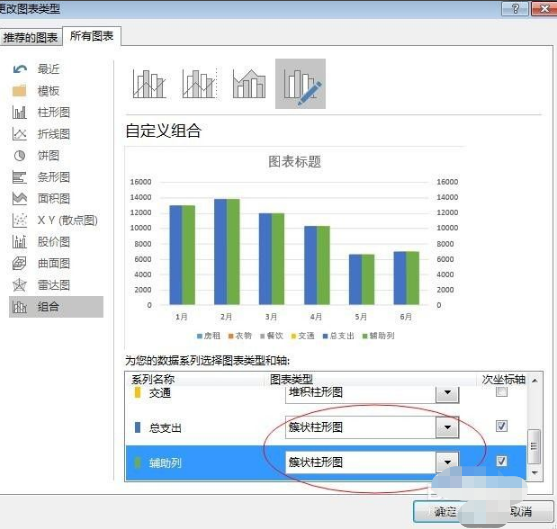The height and width of the screenshot is (529, 557).
Task: Choose the 股价图 stock chart category
Action: (53, 242)
